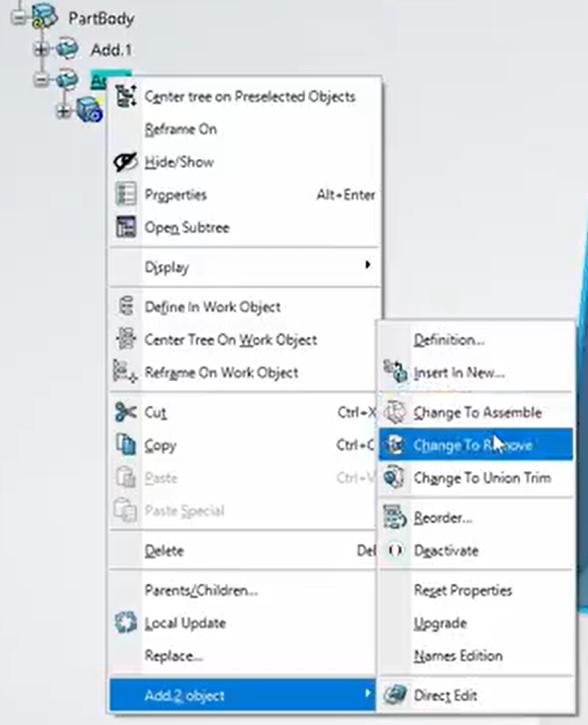The width and height of the screenshot is (588, 725).
Task: Choose Center Tree On Work Object
Action: click(x=244, y=340)
